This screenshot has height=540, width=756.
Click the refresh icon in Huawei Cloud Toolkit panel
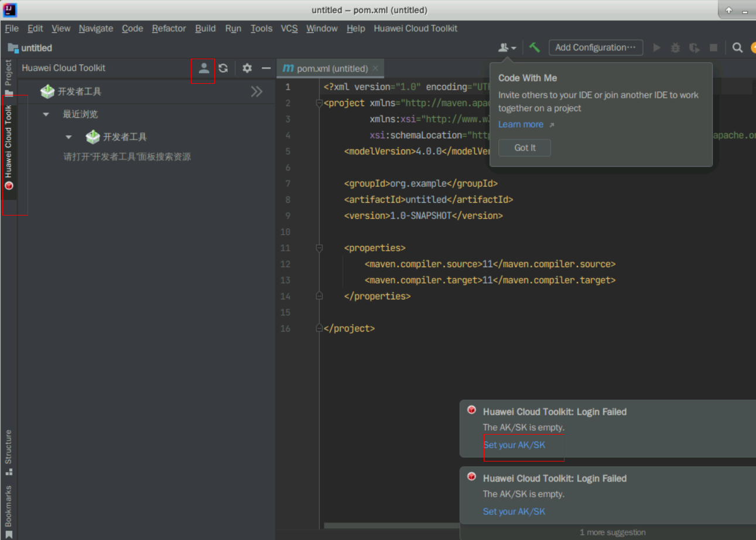pyautogui.click(x=223, y=68)
